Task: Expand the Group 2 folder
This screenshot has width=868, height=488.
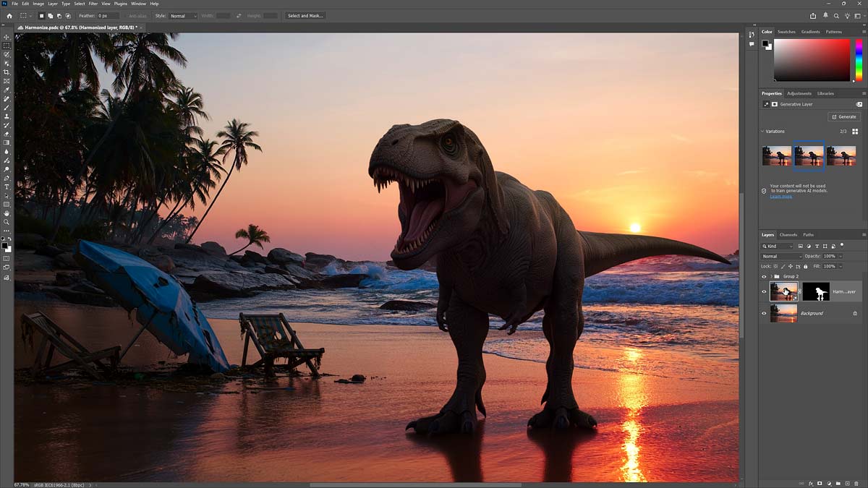Action: [x=770, y=276]
